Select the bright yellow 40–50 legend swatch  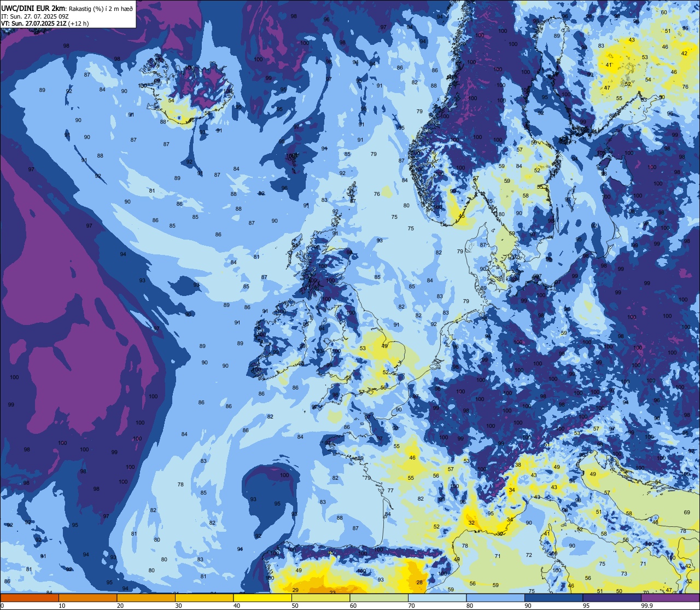coord(262,598)
